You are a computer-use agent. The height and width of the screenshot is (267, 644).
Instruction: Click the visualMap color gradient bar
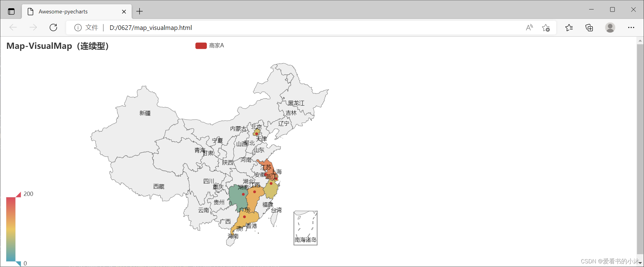point(11,229)
